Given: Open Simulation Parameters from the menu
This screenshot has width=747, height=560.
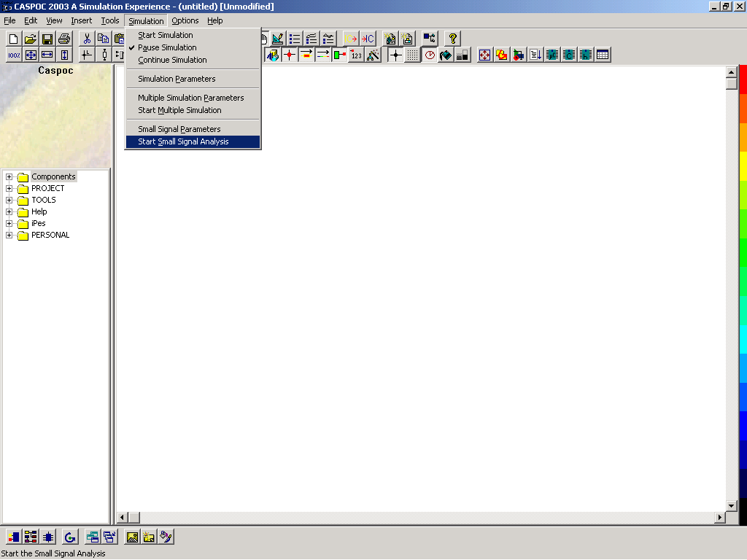Looking at the screenshot, I should 193,79.
